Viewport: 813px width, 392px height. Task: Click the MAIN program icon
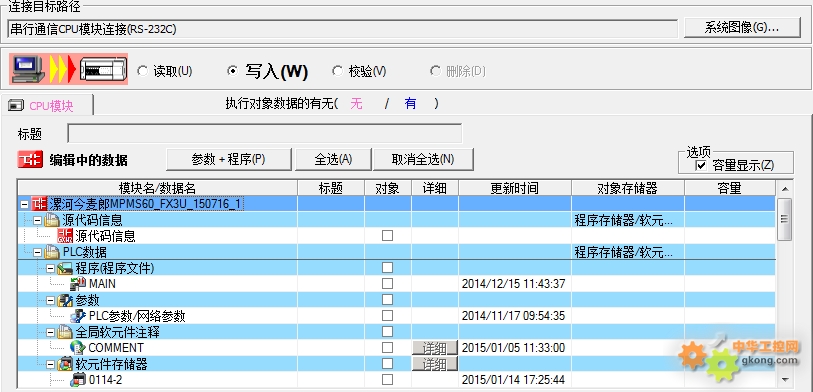pyautogui.click(x=78, y=284)
